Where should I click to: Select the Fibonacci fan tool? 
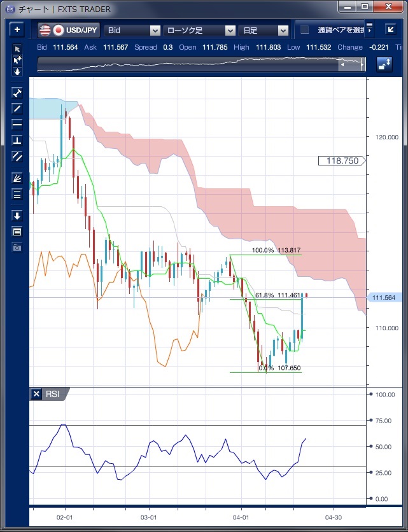point(17,178)
